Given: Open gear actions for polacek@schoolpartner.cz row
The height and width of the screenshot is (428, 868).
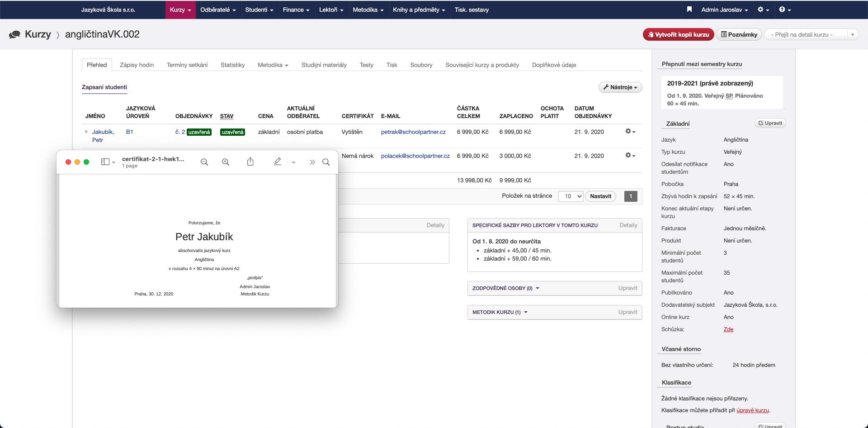Looking at the screenshot, I should 630,156.
